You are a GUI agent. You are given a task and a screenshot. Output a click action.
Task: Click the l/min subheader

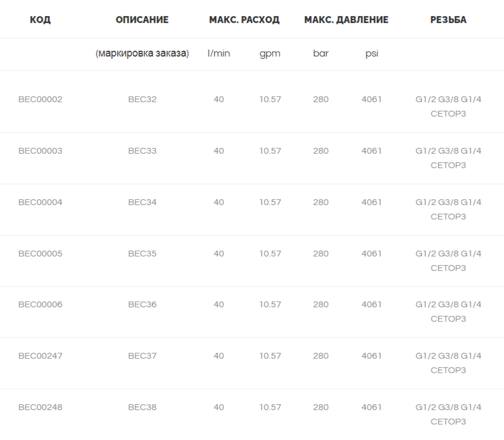click(218, 53)
